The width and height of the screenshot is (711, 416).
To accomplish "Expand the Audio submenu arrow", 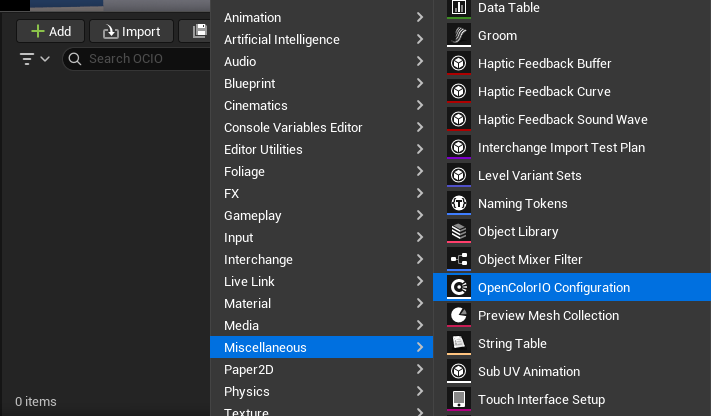I will pos(420,61).
